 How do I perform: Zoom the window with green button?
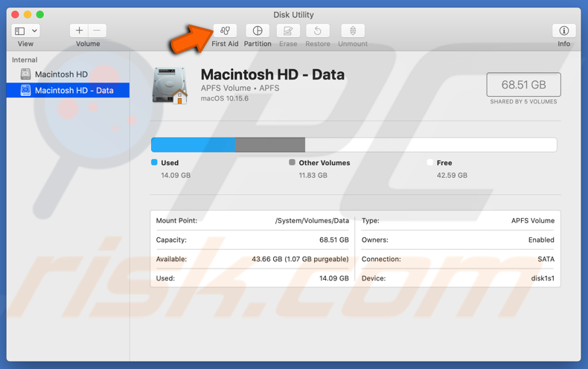[39, 15]
